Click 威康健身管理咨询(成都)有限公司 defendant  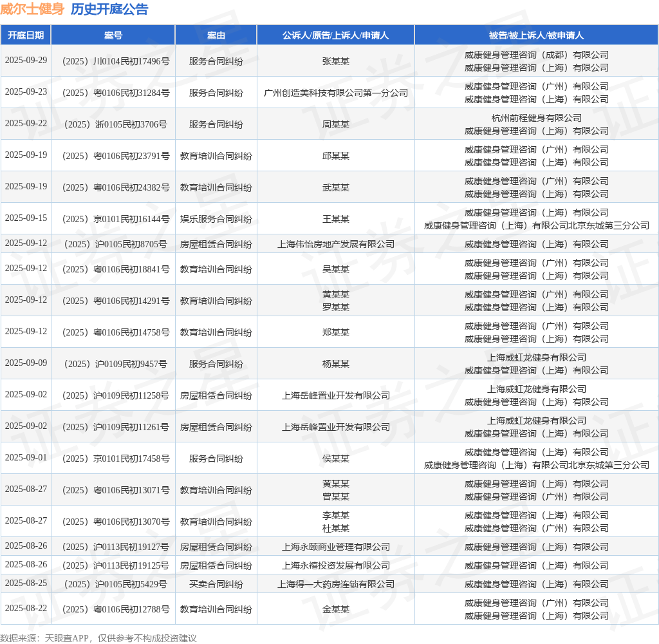pos(536,55)
